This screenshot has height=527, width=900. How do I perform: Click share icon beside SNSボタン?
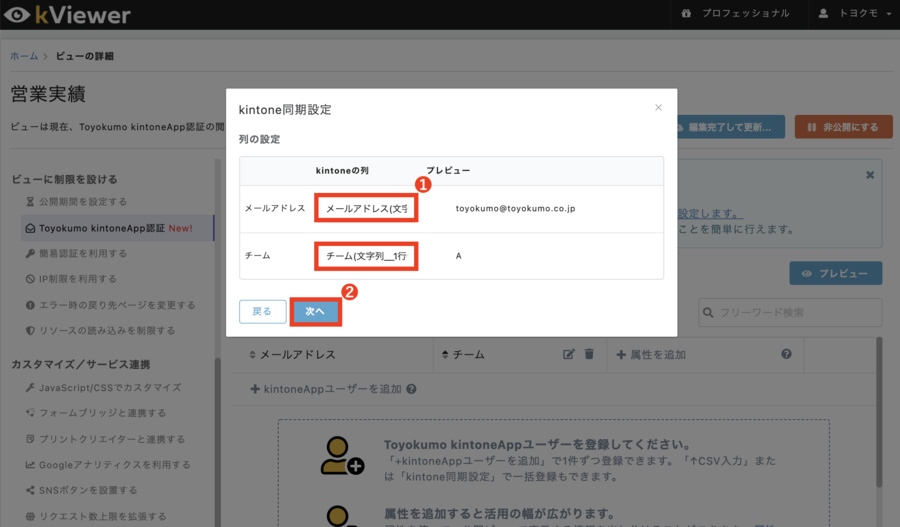[x=30, y=490]
